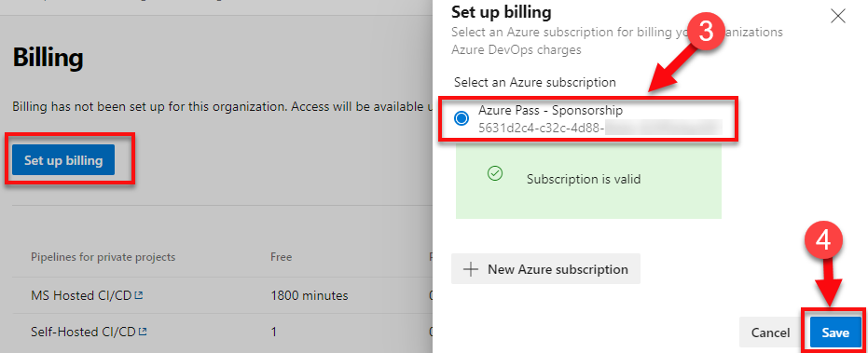Click the green subscription valid checkmark icon

point(494,174)
